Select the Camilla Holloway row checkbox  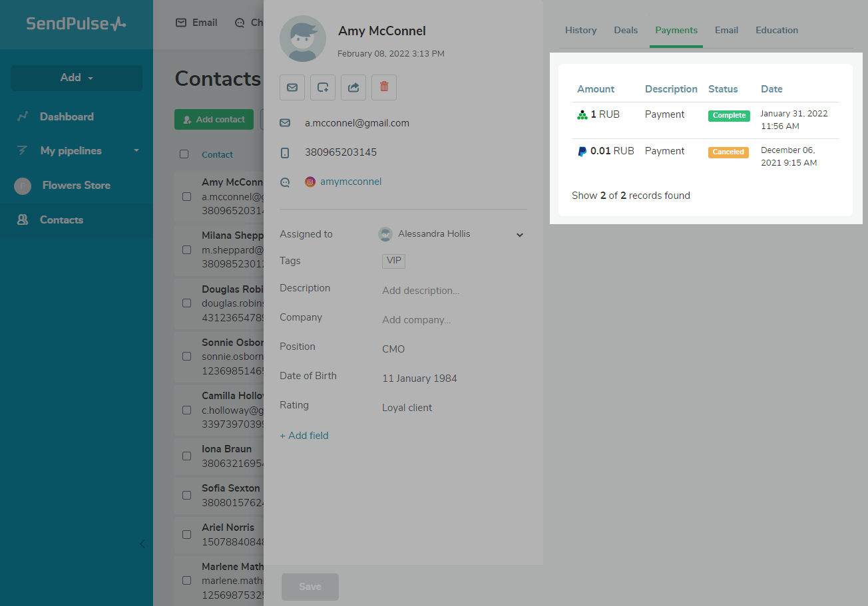coord(187,410)
